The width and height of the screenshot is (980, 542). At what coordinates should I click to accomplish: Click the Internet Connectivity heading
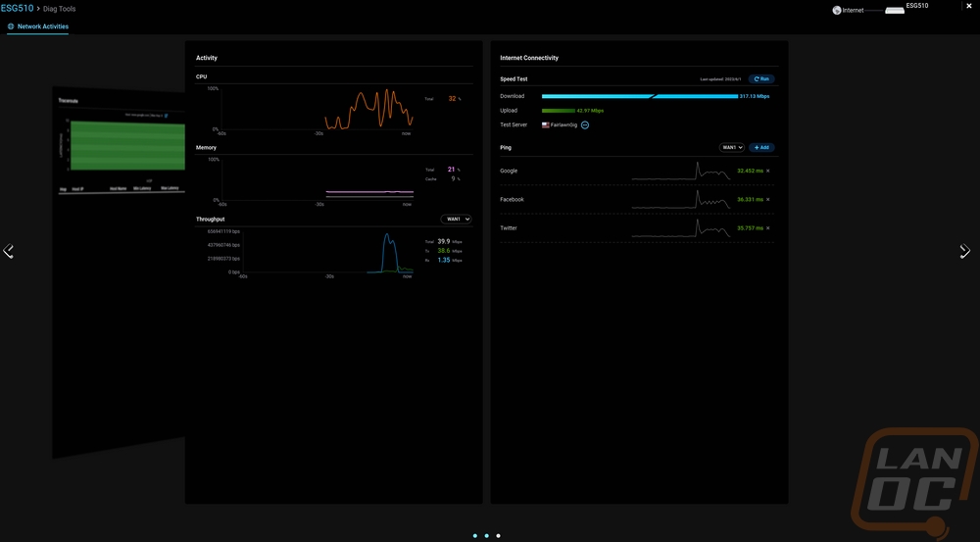[529, 58]
